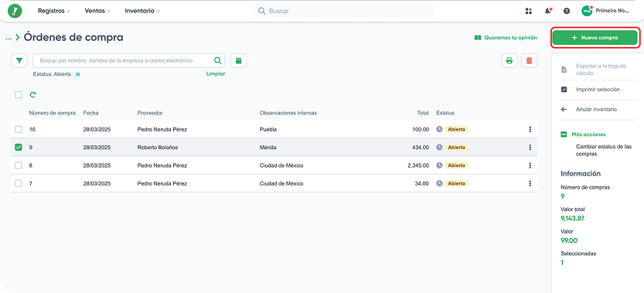Click the 9,143.87 total value

click(x=573, y=218)
